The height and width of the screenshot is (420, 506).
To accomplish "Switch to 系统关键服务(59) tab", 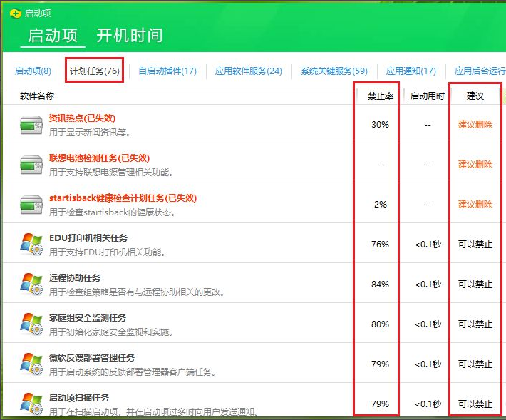I will (x=334, y=71).
